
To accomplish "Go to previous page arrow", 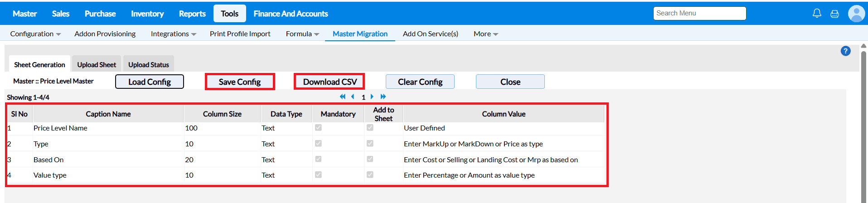I will (x=353, y=97).
